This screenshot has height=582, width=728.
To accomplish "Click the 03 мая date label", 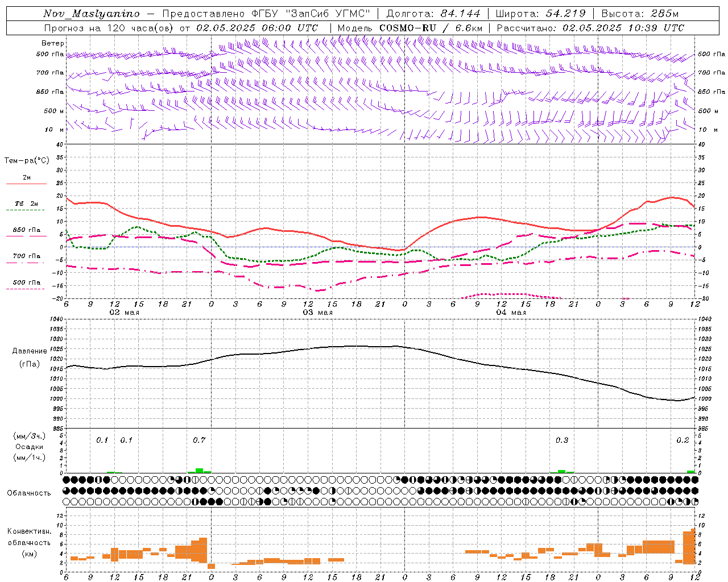I will click(x=317, y=313).
